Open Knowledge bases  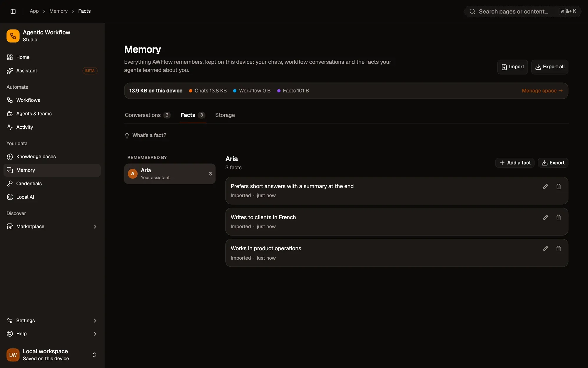(x=52, y=157)
